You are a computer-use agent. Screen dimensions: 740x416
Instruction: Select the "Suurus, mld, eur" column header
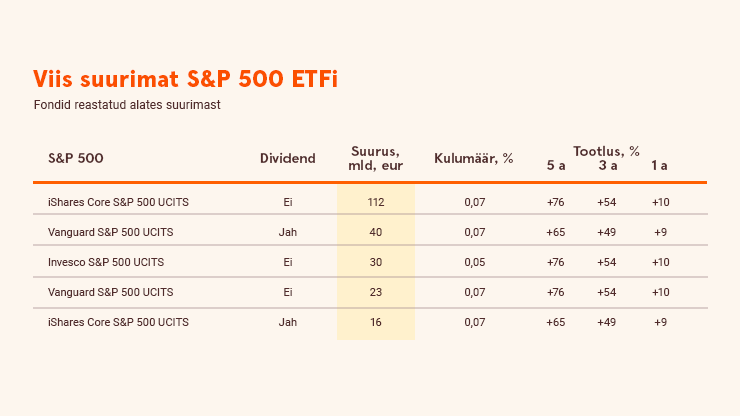(376, 158)
